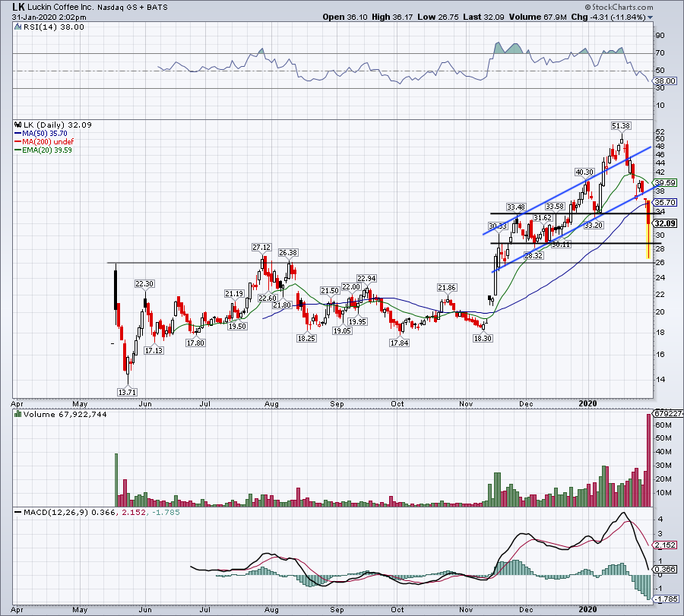Click the green EMA(20) legend line marker

(18, 150)
